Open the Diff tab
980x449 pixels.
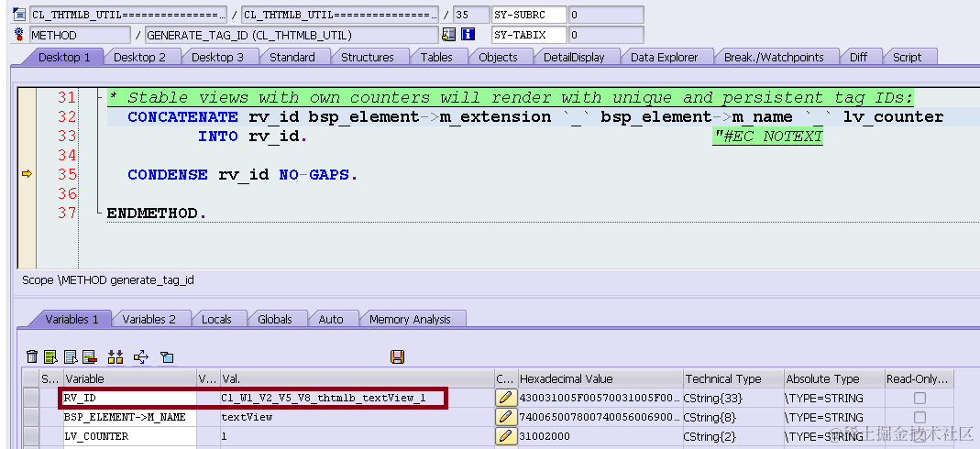pos(859,57)
